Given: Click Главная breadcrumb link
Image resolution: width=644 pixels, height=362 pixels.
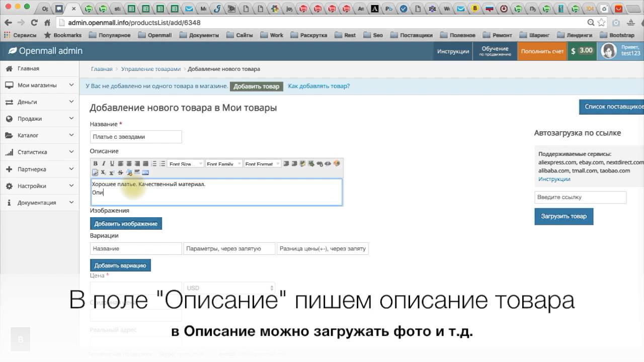Looking at the screenshot, I should coord(102,69).
